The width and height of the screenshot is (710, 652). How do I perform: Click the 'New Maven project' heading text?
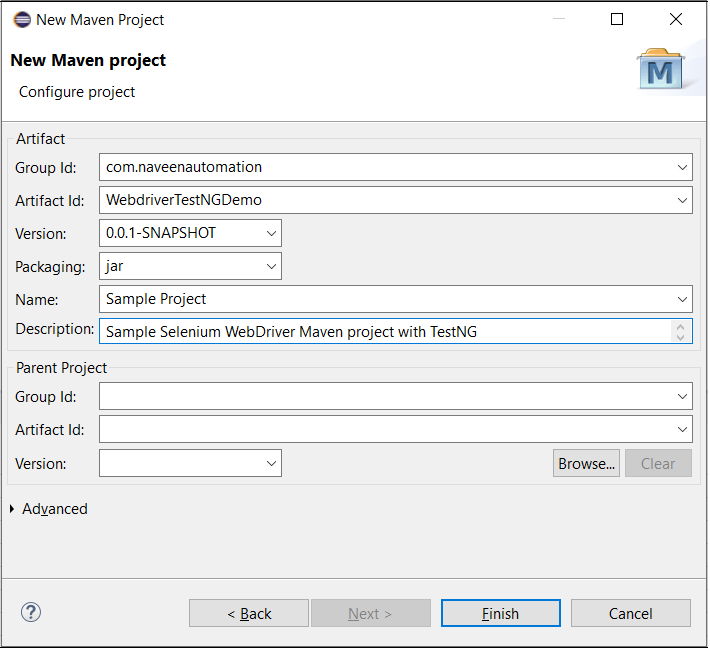88,60
